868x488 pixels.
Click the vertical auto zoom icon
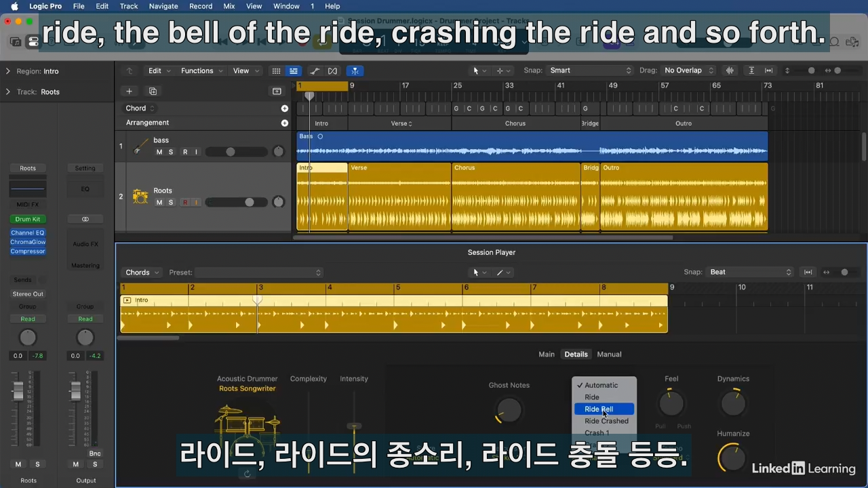[x=751, y=70]
